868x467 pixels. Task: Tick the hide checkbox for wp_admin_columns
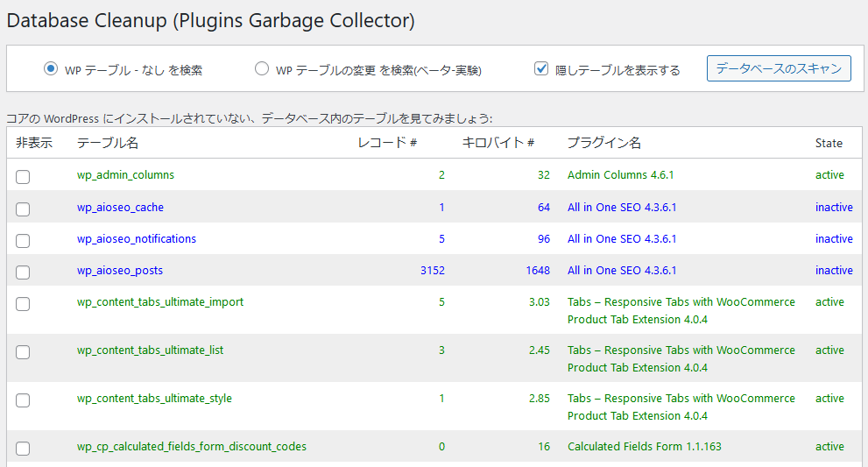click(23, 177)
